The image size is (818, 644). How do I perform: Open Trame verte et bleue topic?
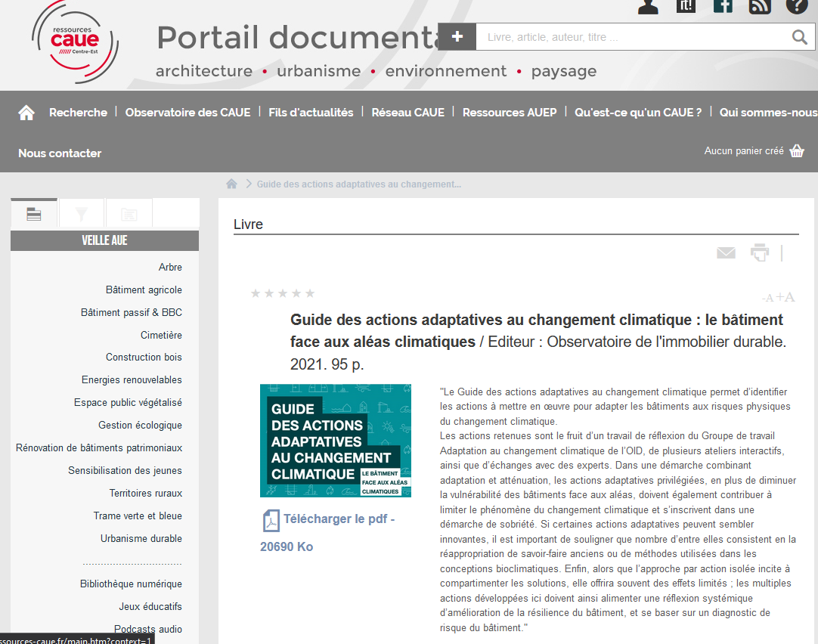138,516
